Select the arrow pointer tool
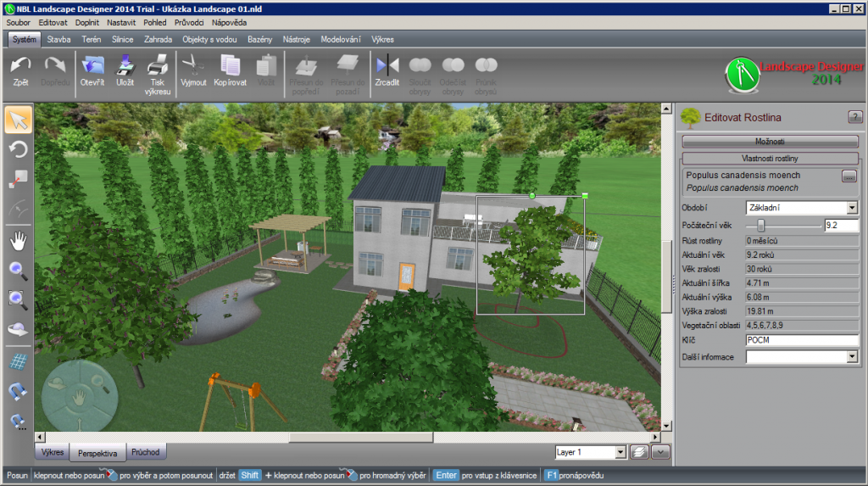 19,120
